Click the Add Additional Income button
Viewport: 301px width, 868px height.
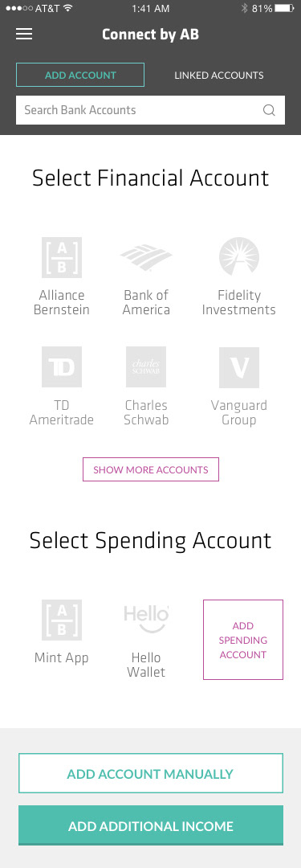tap(151, 825)
